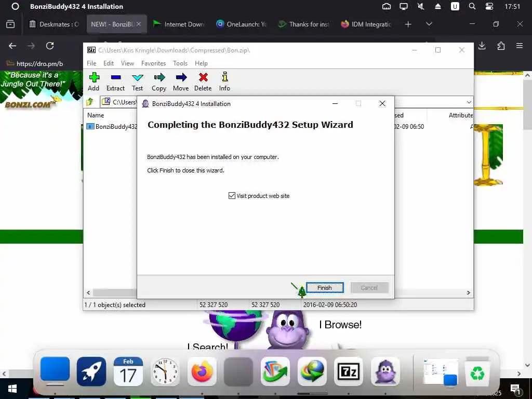532x399 pixels.
Task: Open the display icon in top bar
Action: click(x=403, y=6)
